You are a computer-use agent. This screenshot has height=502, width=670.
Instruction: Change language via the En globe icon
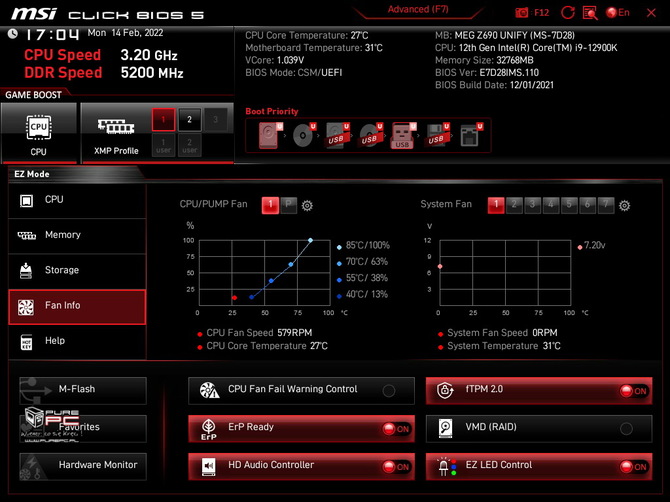click(x=618, y=12)
